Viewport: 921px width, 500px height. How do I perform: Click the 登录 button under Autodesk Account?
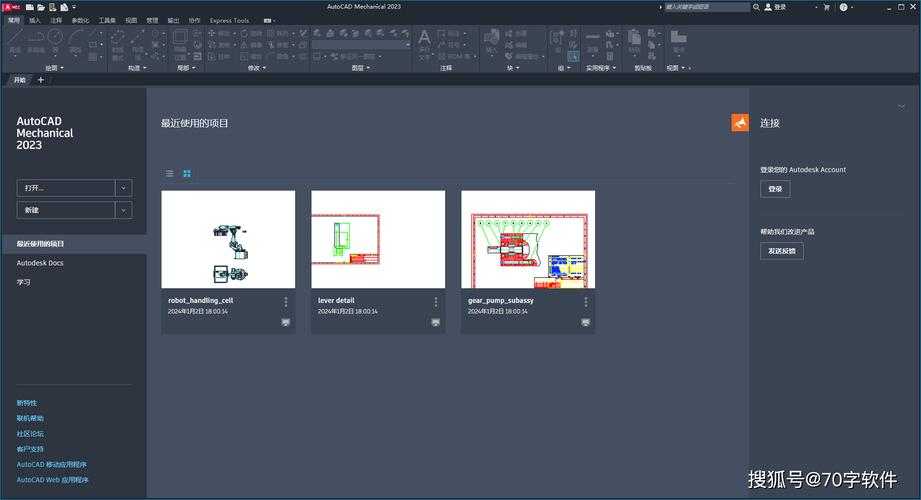[x=775, y=189]
